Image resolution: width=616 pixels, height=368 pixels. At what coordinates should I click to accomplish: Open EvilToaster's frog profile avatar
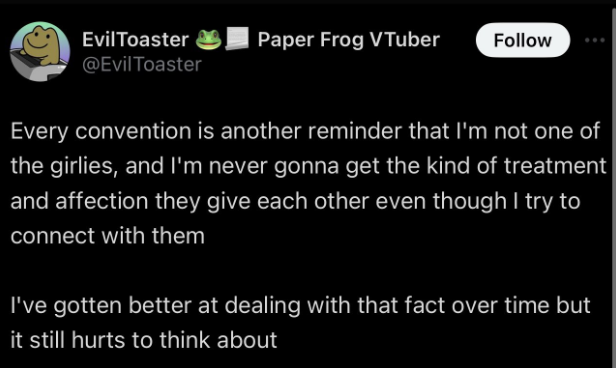point(40,51)
